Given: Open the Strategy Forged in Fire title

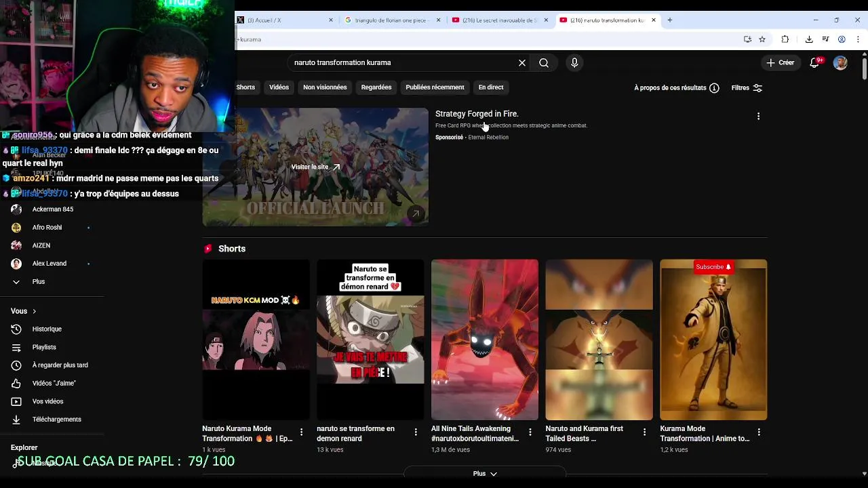Looking at the screenshot, I should click(477, 114).
